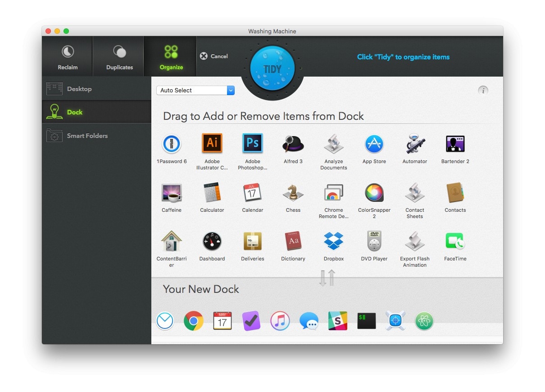The width and height of the screenshot is (545, 392).
Task: Select the FaceTime app icon
Action: point(455,241)
